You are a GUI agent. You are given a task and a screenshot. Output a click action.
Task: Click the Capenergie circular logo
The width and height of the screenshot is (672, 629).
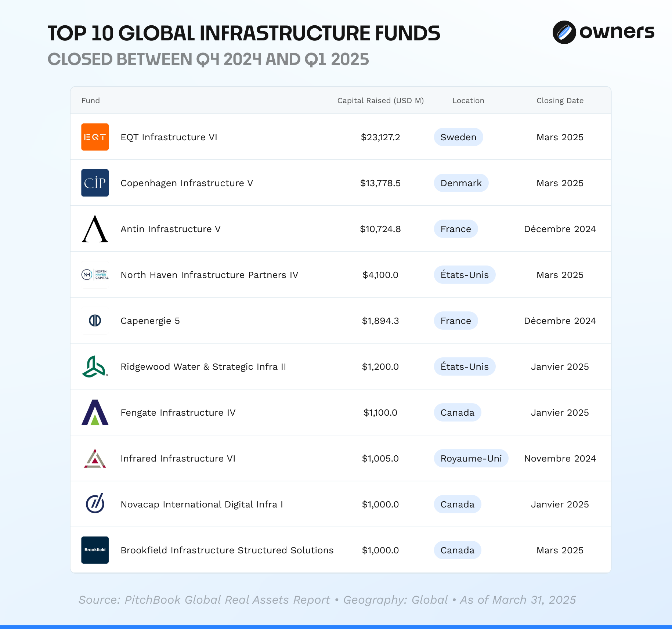(x=95, y=321)
